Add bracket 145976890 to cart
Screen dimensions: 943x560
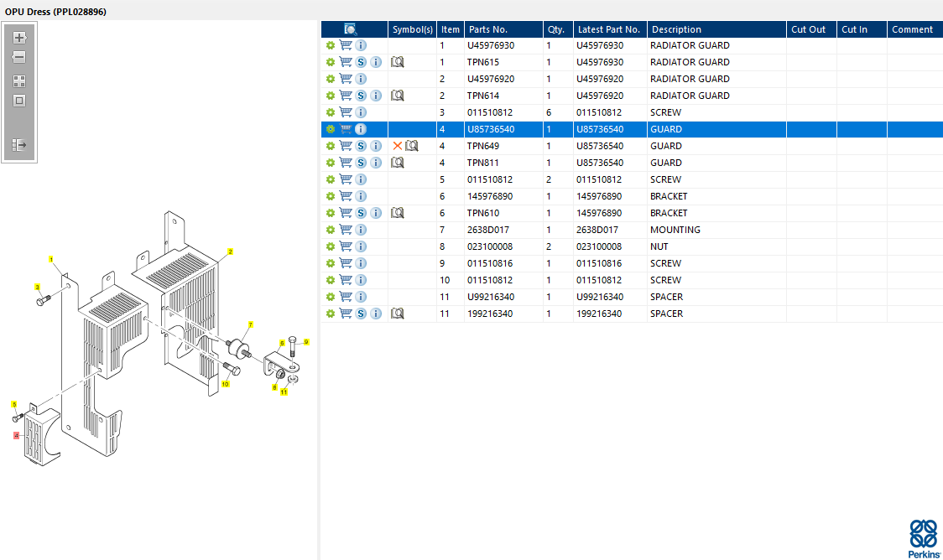point(346,196)
